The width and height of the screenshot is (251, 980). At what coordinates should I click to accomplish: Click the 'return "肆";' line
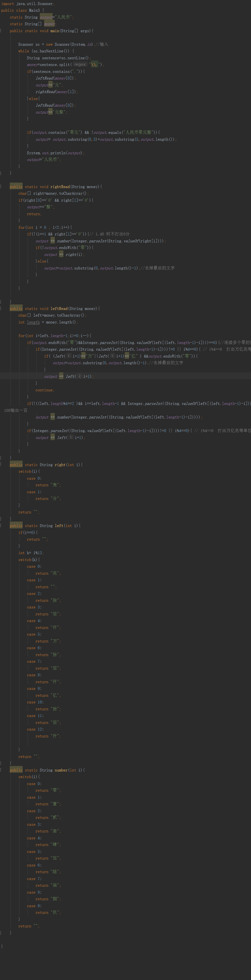click(x=48, y=845)
